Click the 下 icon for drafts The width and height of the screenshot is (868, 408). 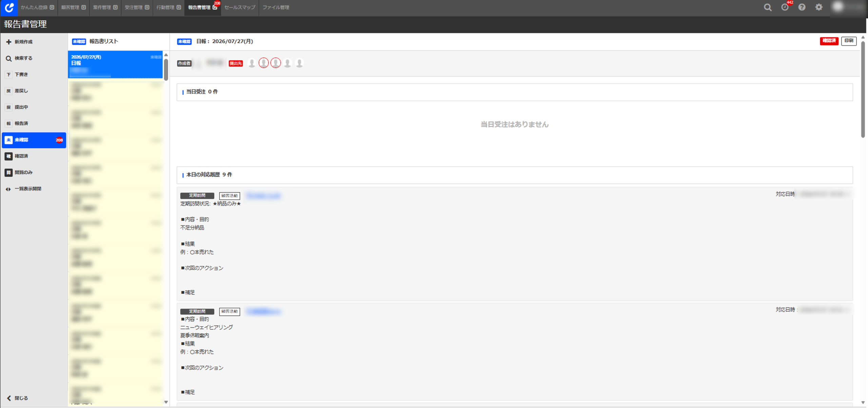point(8,75)
